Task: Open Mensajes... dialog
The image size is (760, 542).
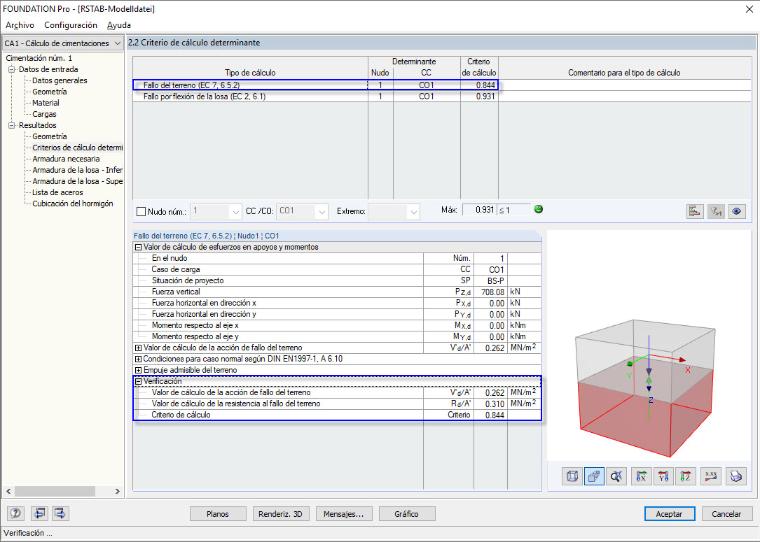Action: (x=344, y=514)
